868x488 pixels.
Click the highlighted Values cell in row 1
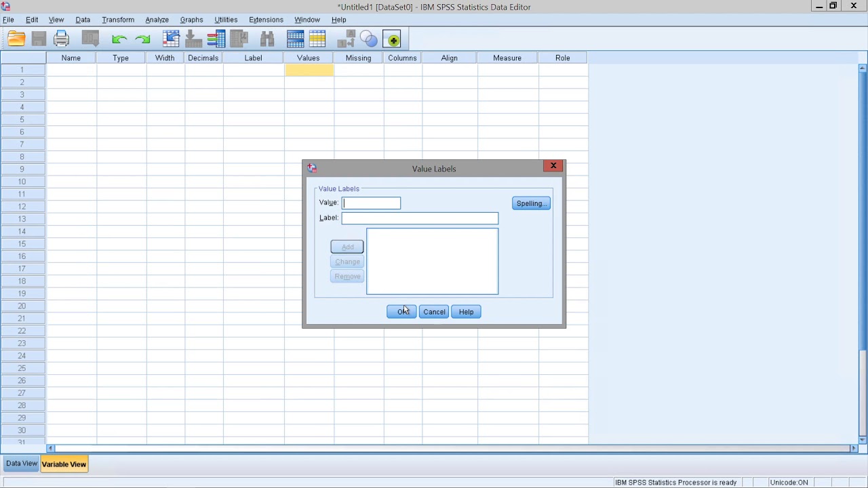pyautogui.click(x=309, y=70)
